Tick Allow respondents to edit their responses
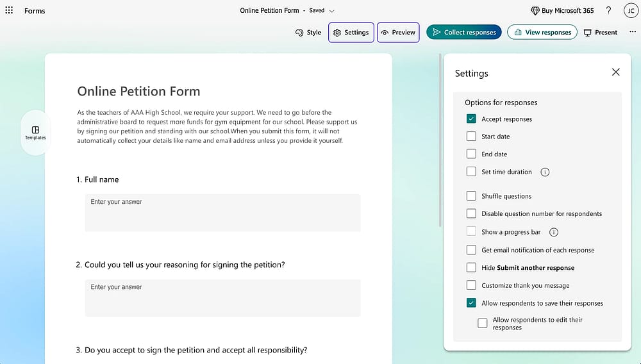The image size is (641, 364). pos(483,324)
